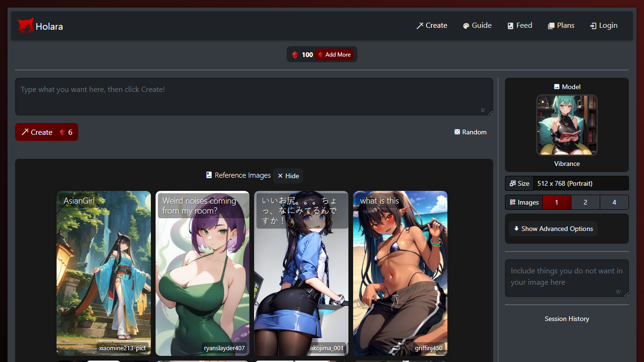Click the Login icon in navbar
Screen dimensions: 644x362
593,26
